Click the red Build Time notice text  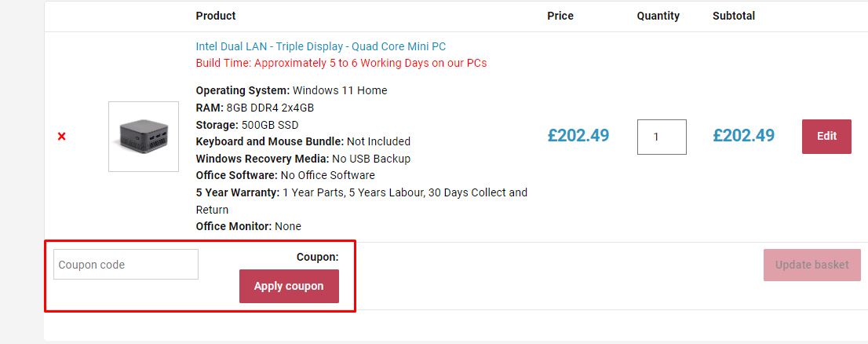tap(341, 63)
